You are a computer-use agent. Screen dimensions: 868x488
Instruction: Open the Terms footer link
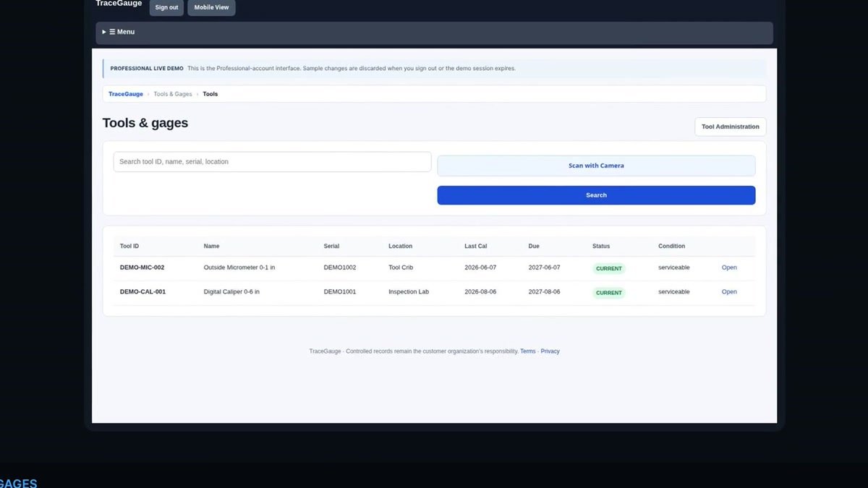click(528, 351)
